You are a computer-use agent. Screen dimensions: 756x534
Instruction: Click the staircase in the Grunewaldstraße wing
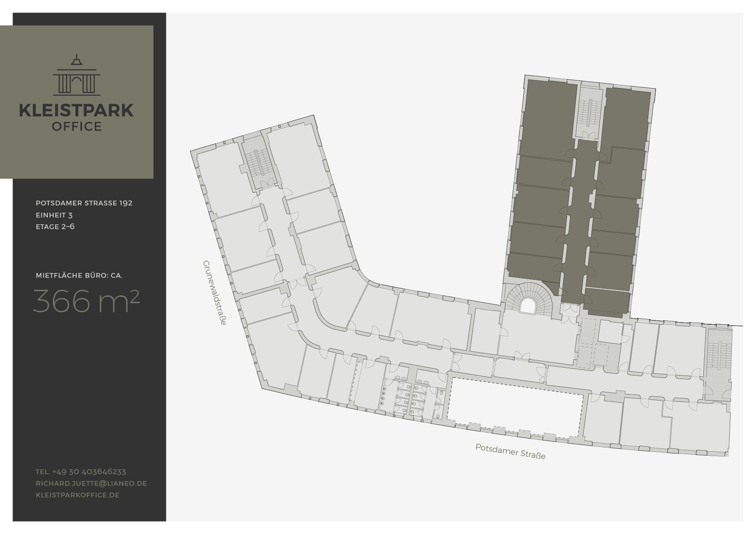(x=258, y=162)
